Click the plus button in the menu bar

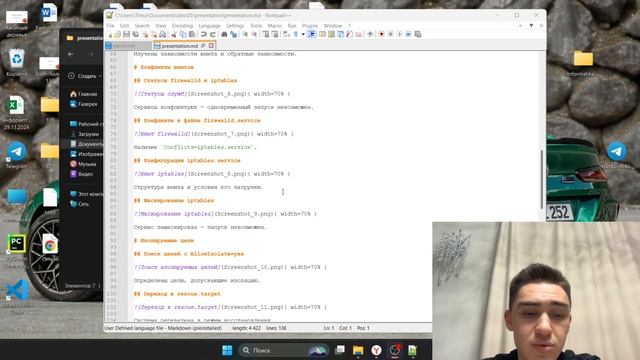[520, 26]
